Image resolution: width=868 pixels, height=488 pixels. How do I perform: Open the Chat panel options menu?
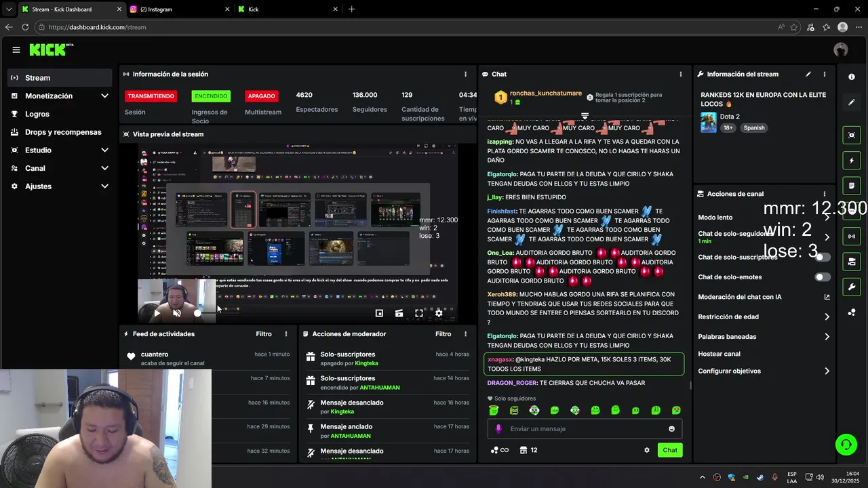tap(681, 74)
